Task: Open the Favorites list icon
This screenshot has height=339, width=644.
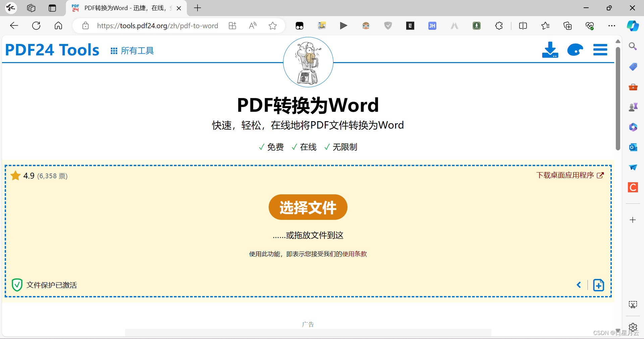Action: tap(545, 26)
